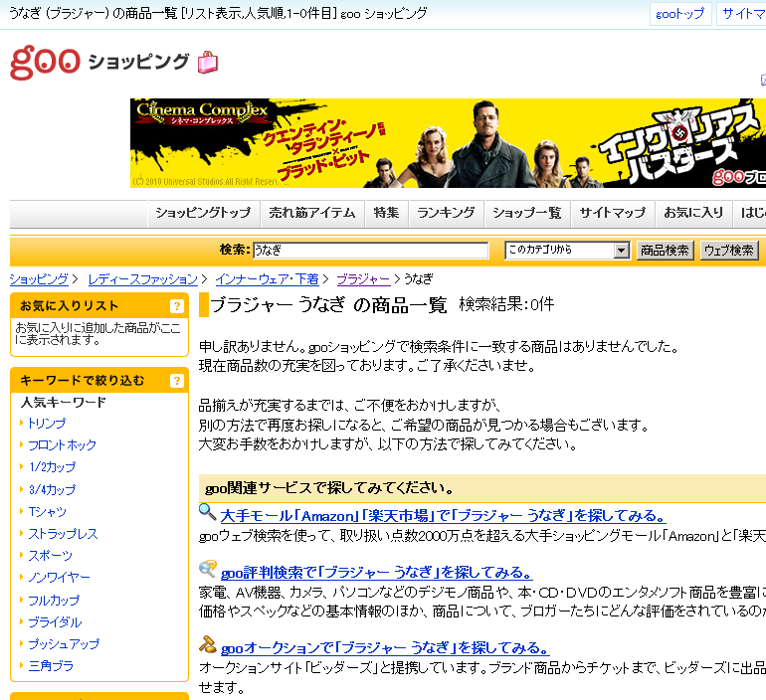
Task: Select the 三角ブラ keyword
Action: tap(51, 666)
